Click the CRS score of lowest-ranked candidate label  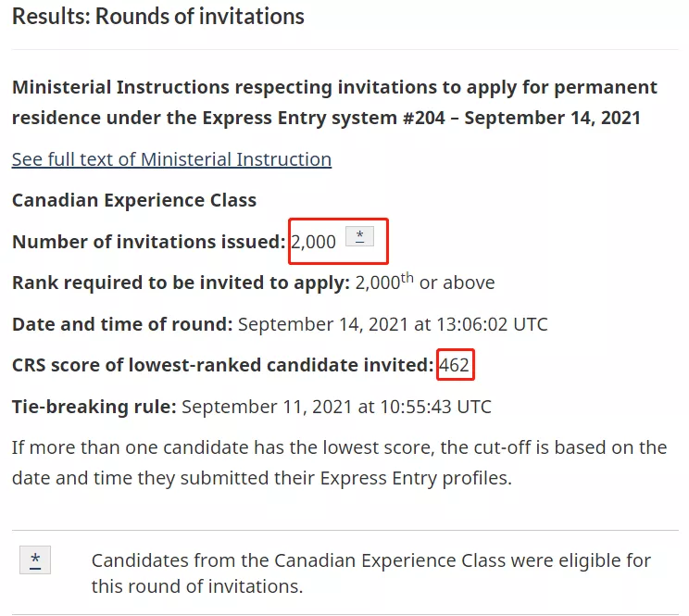[222, 365]
